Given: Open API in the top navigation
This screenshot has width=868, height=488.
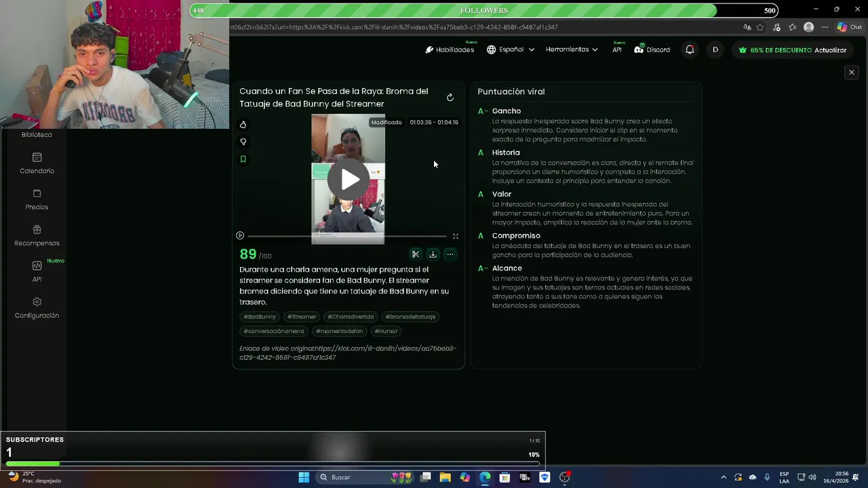Looking at the screenshot, I should tap(617, 49).
